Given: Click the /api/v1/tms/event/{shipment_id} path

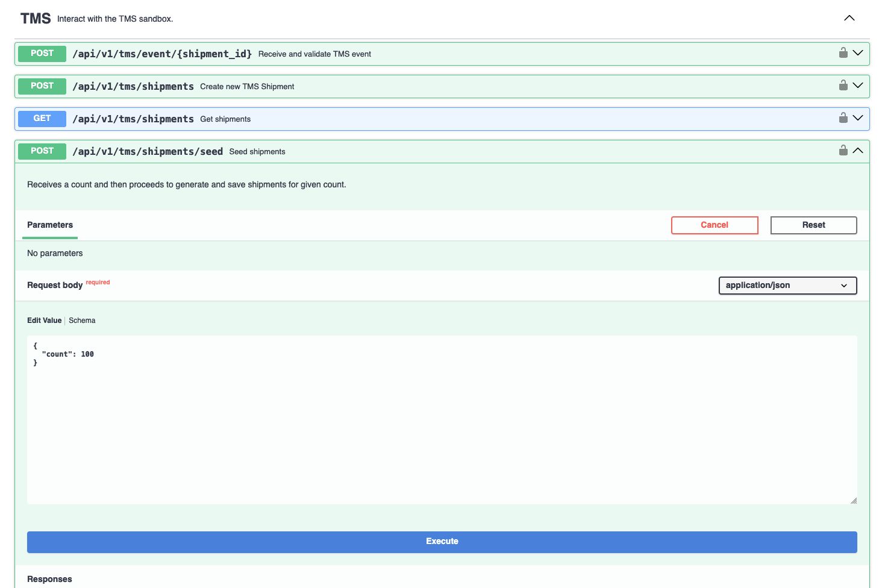Looking at the screenshot, I should (162, 54).
